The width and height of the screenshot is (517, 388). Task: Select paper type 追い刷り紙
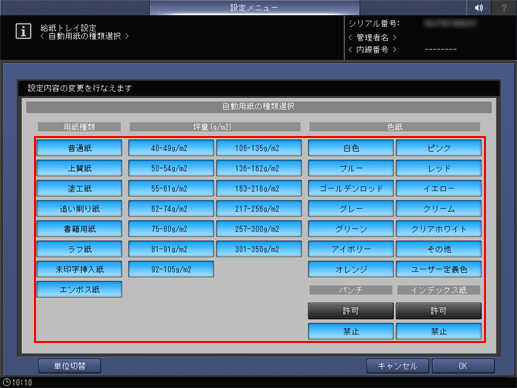click(x=79, y=209)
